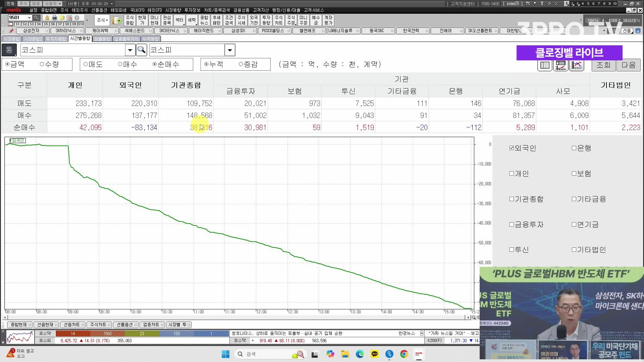Open the 한경뉴스 news source dropdown

tap(422, 334)
